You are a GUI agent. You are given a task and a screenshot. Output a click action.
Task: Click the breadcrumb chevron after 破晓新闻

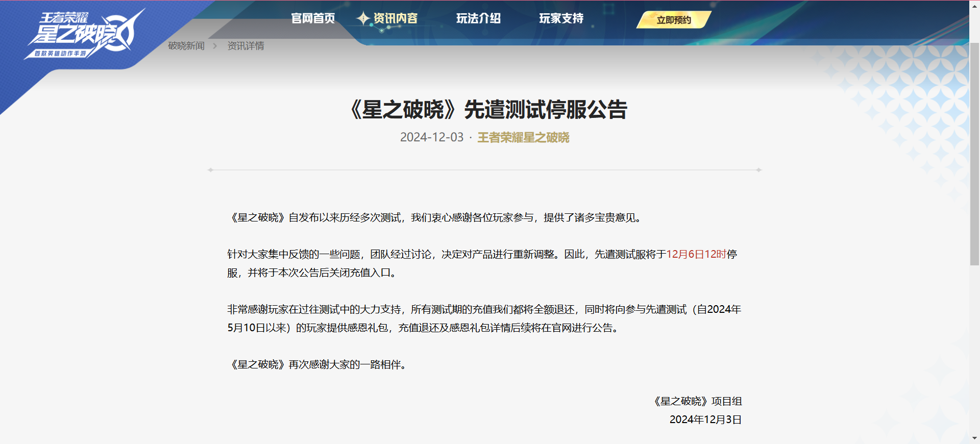pyautogui.click(x=215, y=46)
